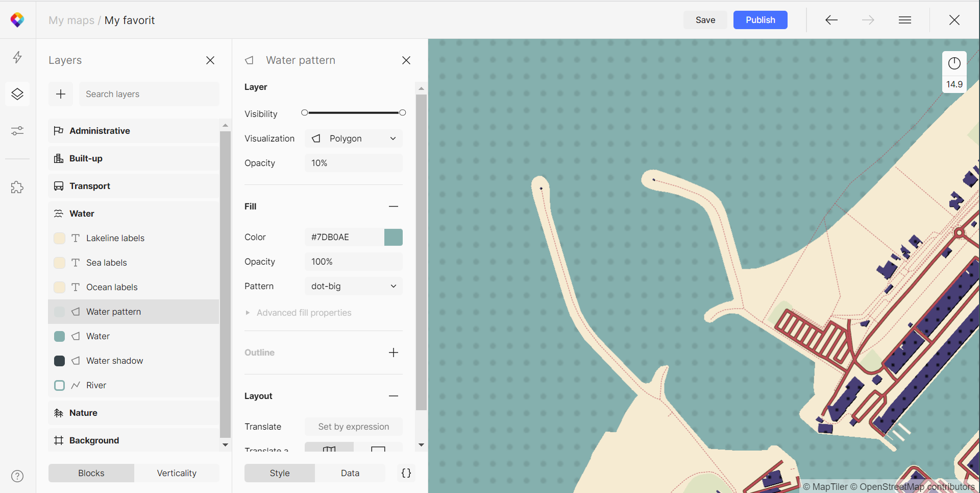This screenshot has height=493, width=980.
Task: Open the JSON code editor braces icon
Action: [406, 473]
